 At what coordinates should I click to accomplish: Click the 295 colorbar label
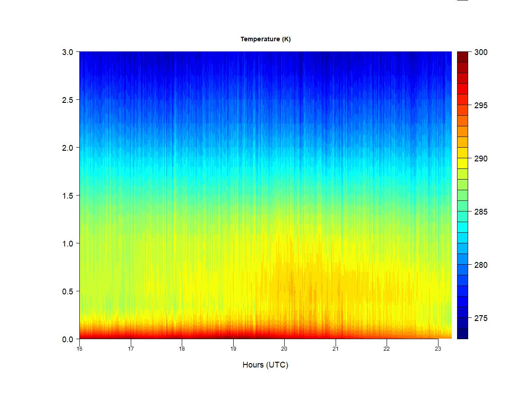[481, 106]
